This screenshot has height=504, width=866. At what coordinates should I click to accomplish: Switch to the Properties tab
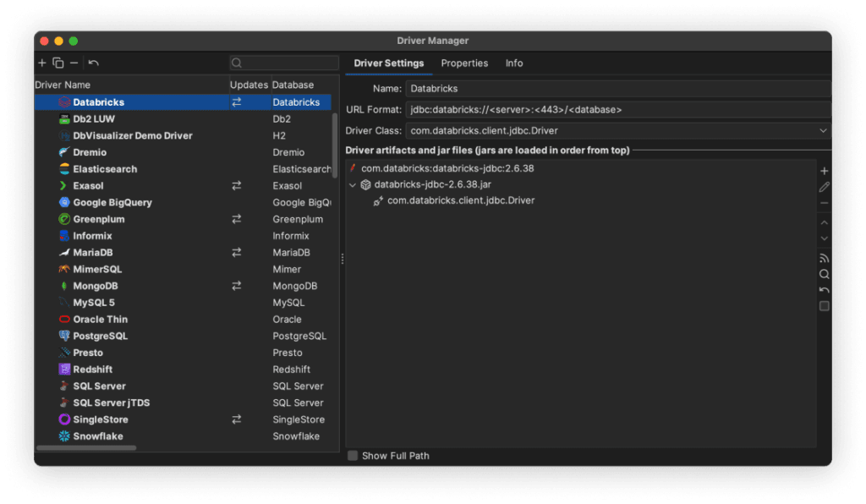(464, 63)
